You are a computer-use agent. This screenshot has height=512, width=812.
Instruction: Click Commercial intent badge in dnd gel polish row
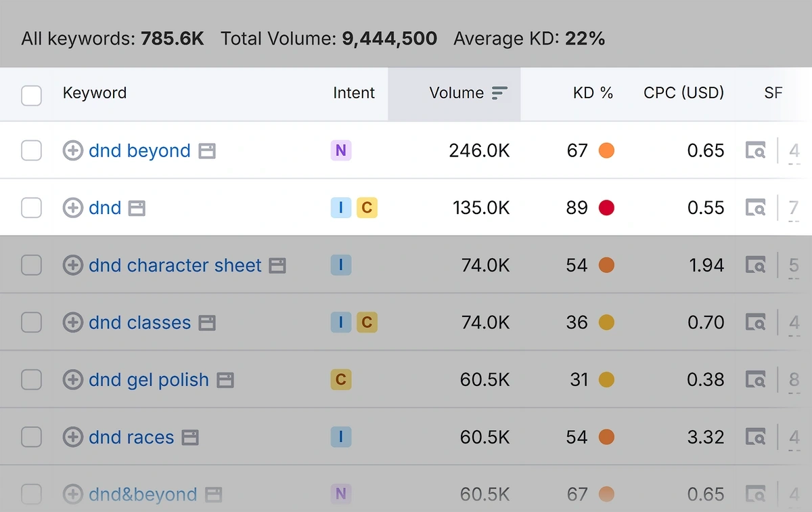click(340, 380)
